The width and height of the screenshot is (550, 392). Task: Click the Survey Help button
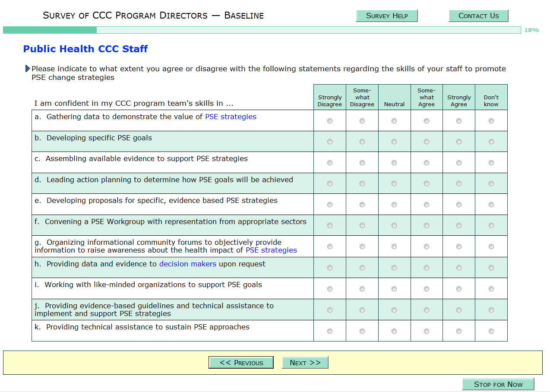click(x=387, y=16)
